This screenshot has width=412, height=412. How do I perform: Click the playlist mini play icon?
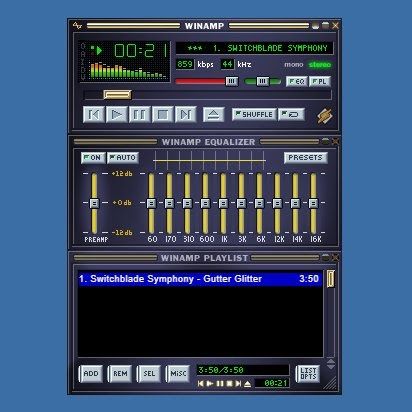coord(210,384)
